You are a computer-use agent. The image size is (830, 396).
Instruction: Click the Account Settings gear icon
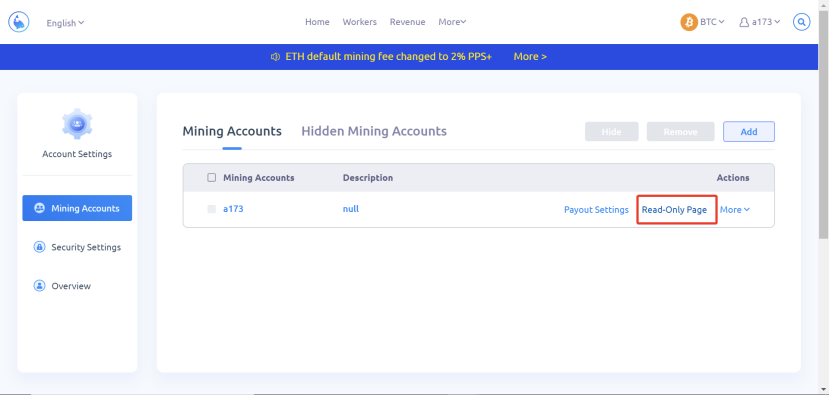[77, 123]
